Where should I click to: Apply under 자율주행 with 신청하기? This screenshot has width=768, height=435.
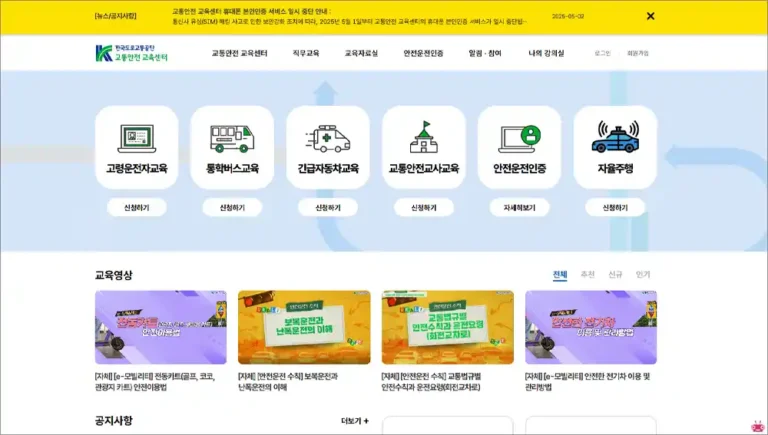(x=615, y=208)
